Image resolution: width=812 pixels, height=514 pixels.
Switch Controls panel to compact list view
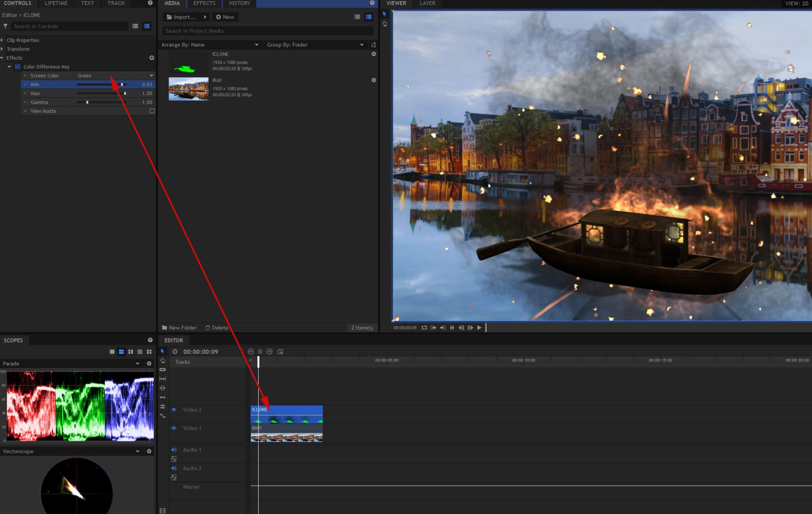pyautogui.click(x=135, y=26)
